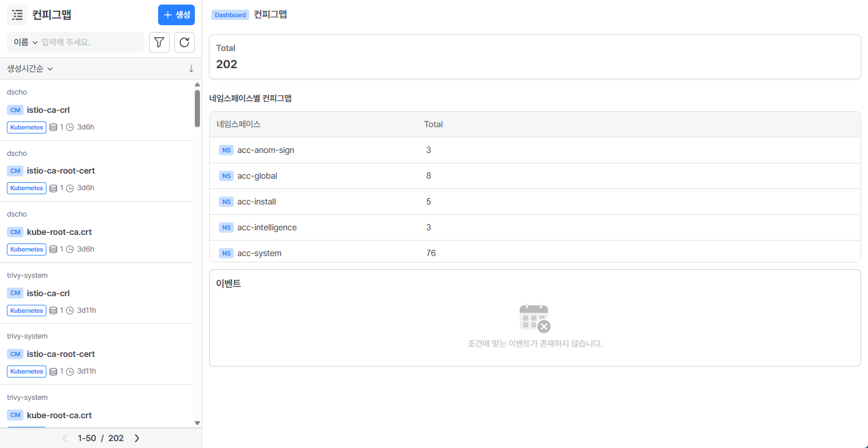
Task: Click NS badge beside acc-intelligence
Action: pyautogui.click(x=227, y=227)
